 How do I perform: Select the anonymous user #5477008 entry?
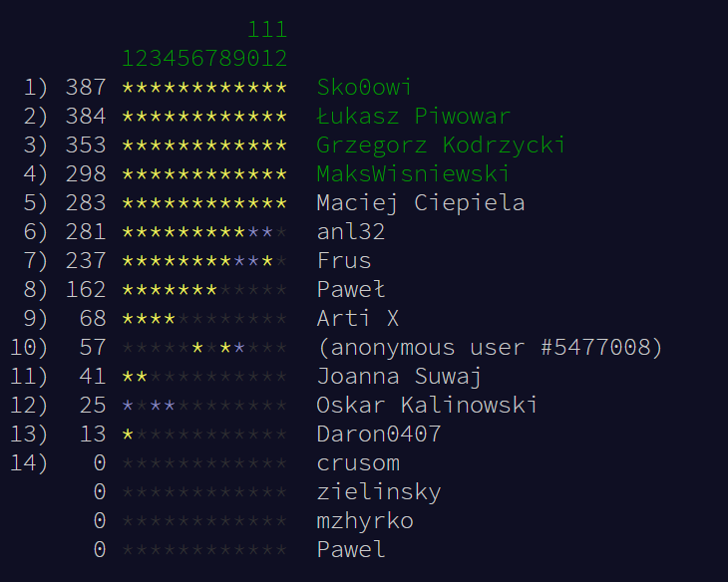coord(490,348)
